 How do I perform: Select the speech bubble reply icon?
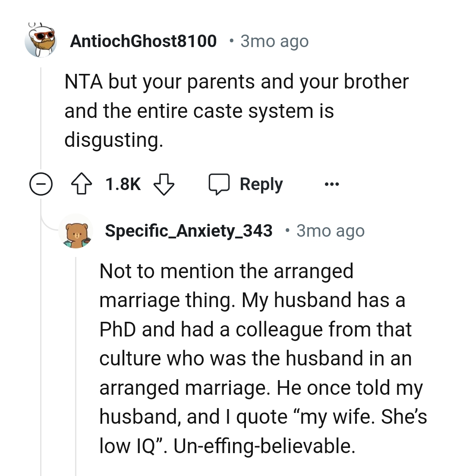pos(220,183)
